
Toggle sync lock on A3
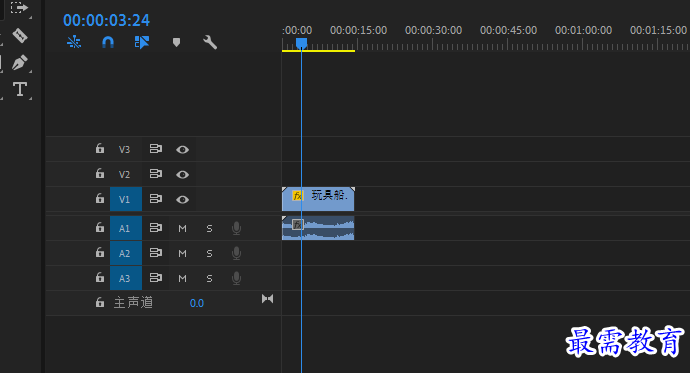coord(156,278)
